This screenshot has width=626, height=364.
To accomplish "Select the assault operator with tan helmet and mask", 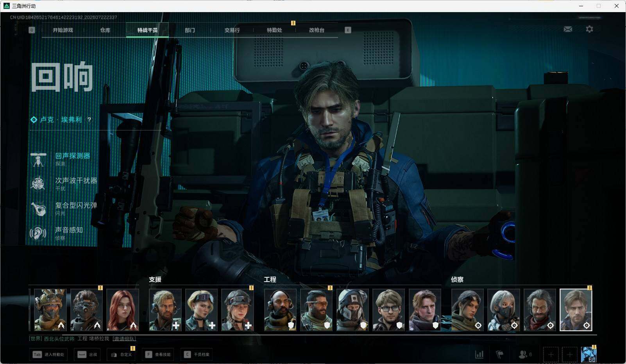I will [x=50, y=310].
